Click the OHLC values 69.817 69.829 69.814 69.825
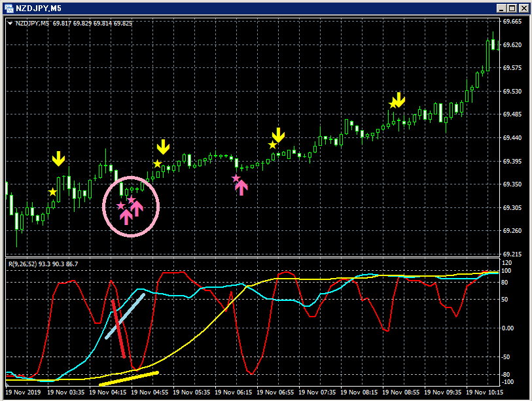The height and width of the screenshot is (401, 532). [92, 24]
